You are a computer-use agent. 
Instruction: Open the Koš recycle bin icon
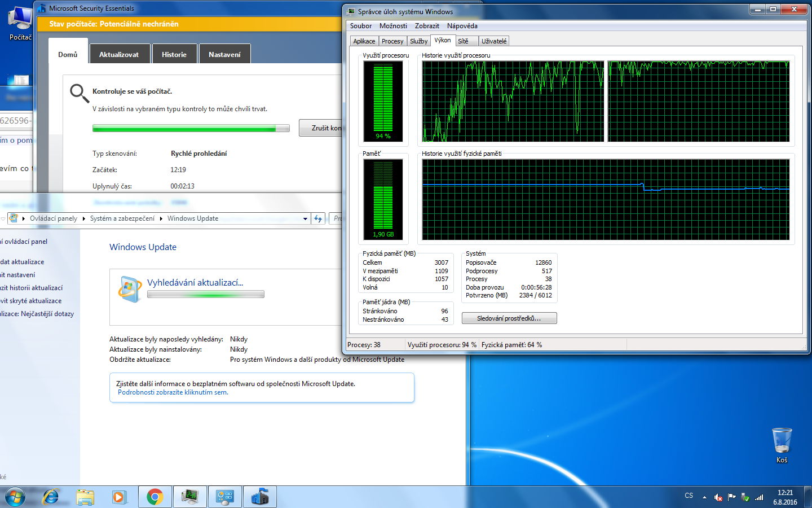click(782, 445)
